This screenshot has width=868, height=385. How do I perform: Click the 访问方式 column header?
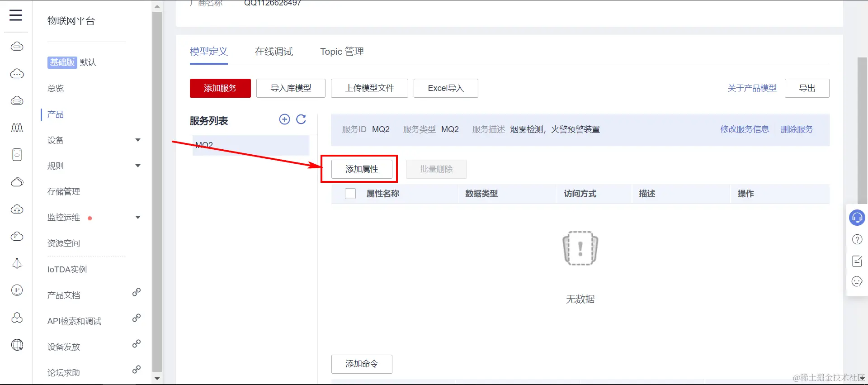(x=580, y=194)
